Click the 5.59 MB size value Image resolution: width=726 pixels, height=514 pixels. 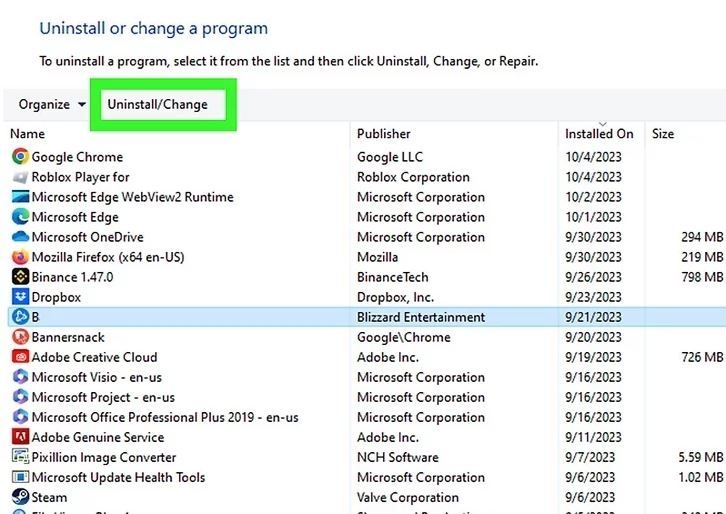701,458
